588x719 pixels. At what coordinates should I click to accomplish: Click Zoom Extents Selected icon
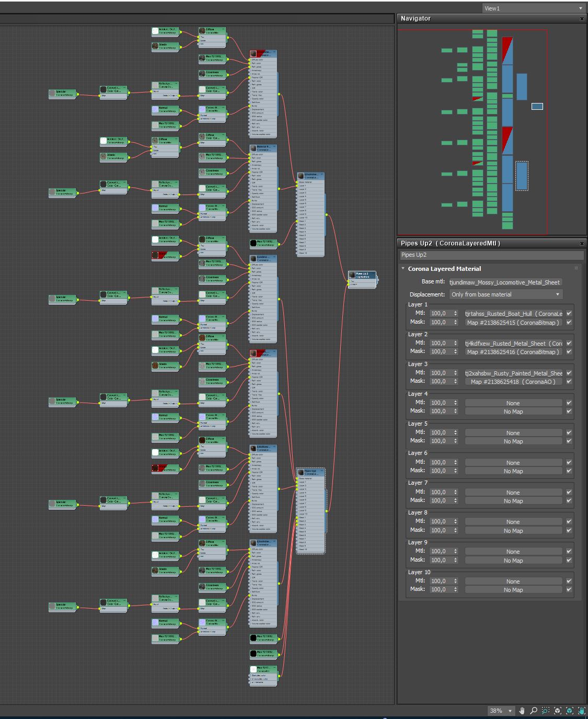569,711
